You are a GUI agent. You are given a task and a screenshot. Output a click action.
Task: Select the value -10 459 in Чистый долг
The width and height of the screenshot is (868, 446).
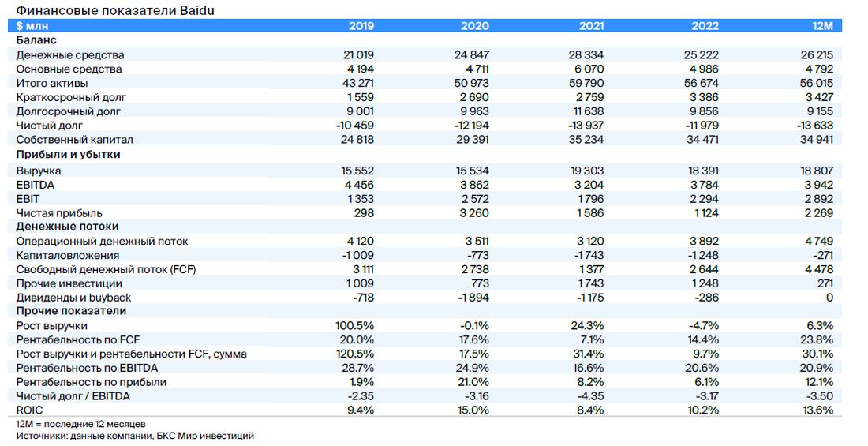[x=355, y=126]
